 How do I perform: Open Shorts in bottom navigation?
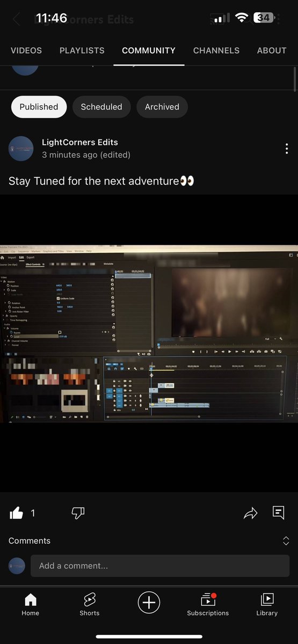coord(90,604)
